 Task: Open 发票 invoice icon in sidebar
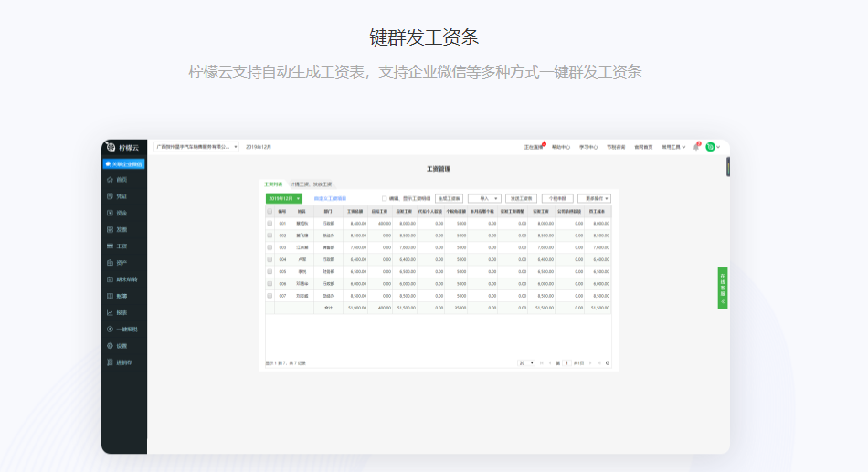[x=111, y=230]
